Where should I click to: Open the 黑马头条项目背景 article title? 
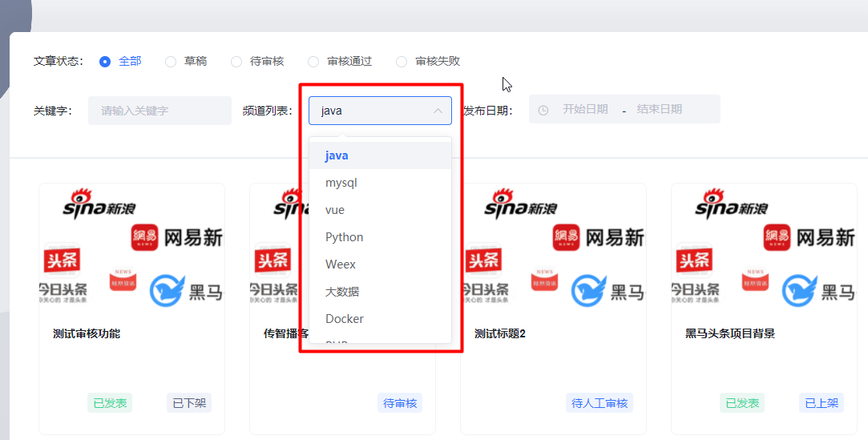[x=730, y=333]
